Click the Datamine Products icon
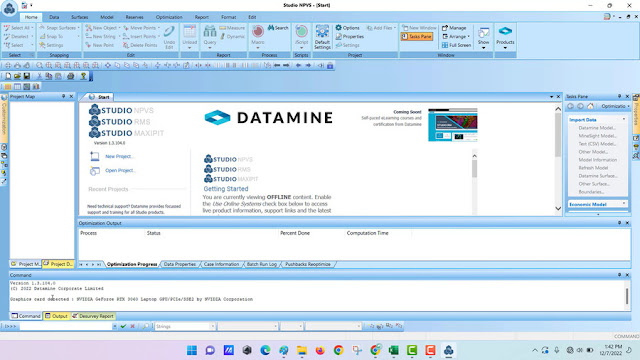The image size is (640, 360). tap(505, 32)
